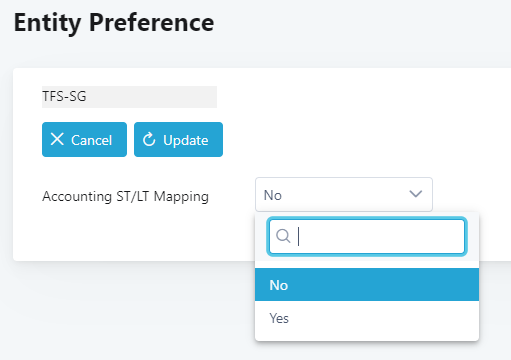Select the highlighted No option
The width and height of the screenshot is (511, 360).
coord(367,285)
